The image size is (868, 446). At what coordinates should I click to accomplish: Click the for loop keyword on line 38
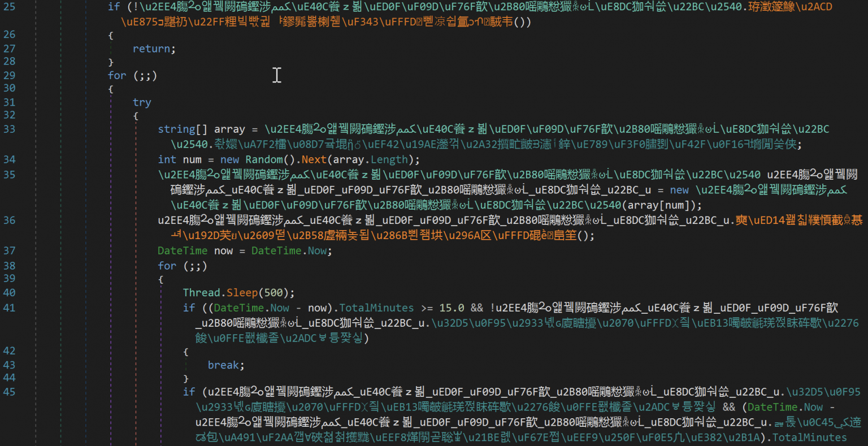(x=167, y=266)
